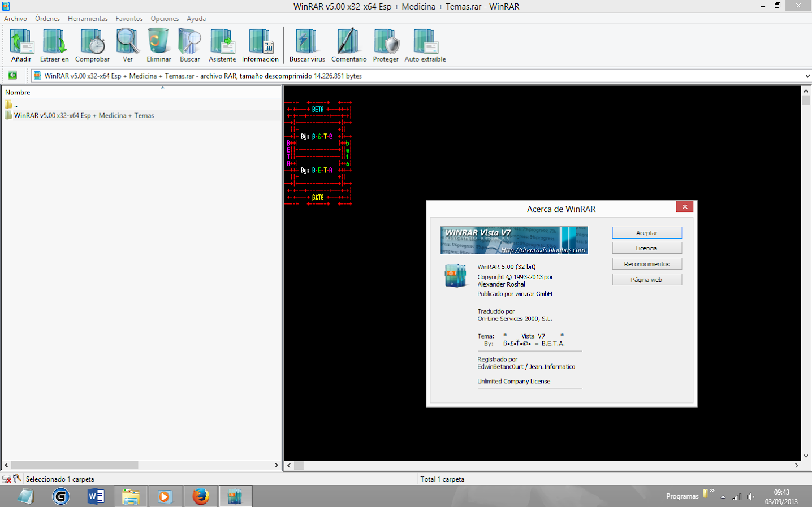The image size is (812, 507).
Task: Select the Buscar toolbar icon
Action: (190, 45)
